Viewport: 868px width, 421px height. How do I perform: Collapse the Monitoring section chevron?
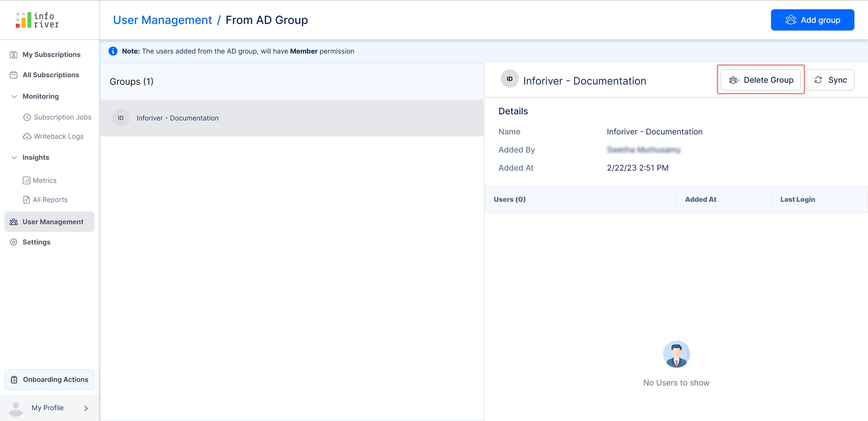14,96
